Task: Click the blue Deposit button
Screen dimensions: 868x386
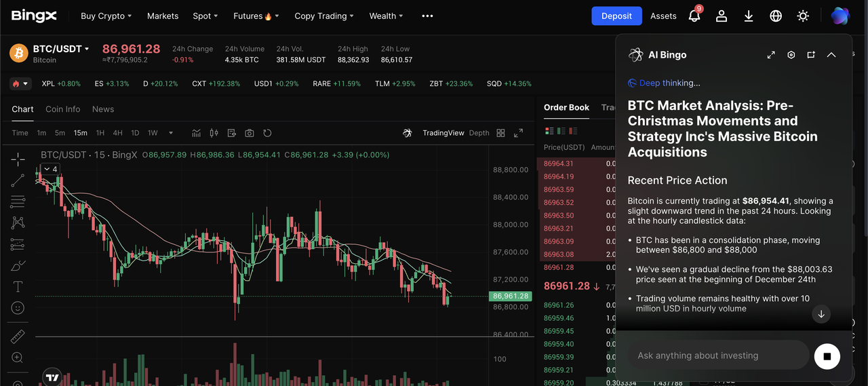Action: (616, 16)
